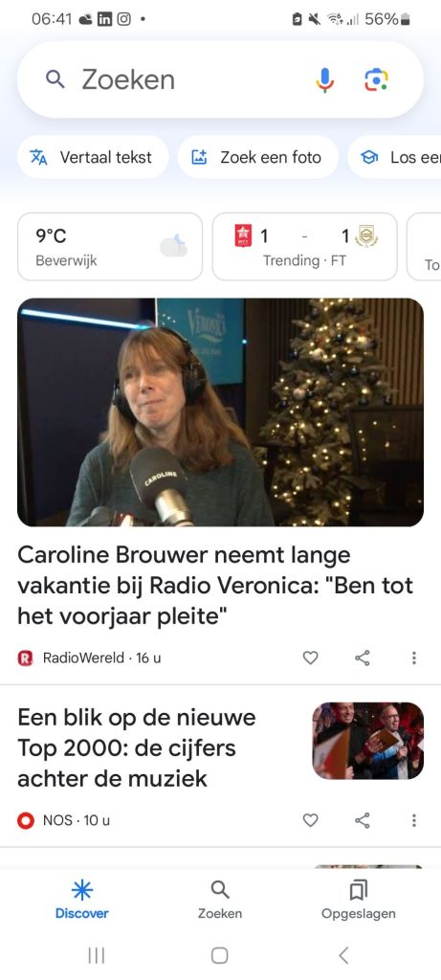Like the Top 2000 NOS article
Viewport: 441px width, 980px height.
click(311, 820)
